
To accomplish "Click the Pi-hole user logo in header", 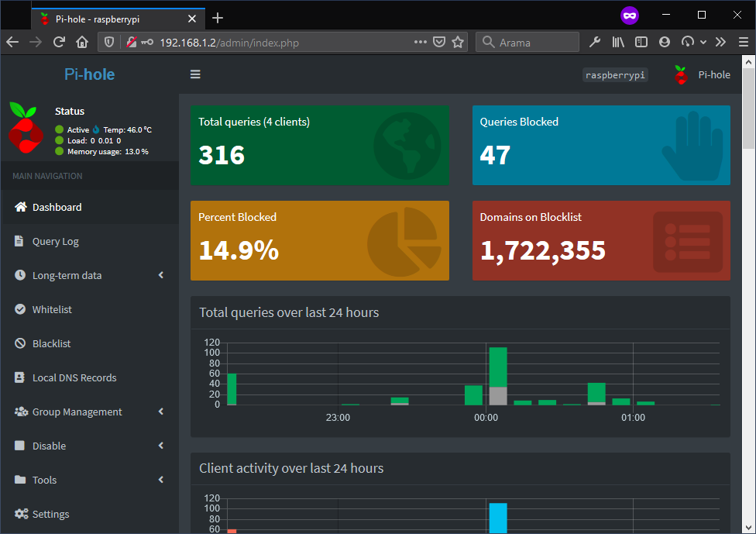I will (x=681, y=74).
